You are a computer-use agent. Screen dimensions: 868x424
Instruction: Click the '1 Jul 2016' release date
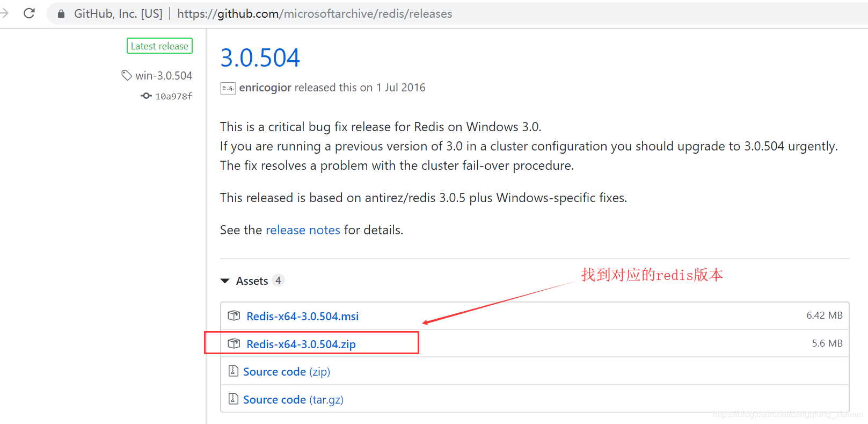pyautogui.click(x=400, y=88)
